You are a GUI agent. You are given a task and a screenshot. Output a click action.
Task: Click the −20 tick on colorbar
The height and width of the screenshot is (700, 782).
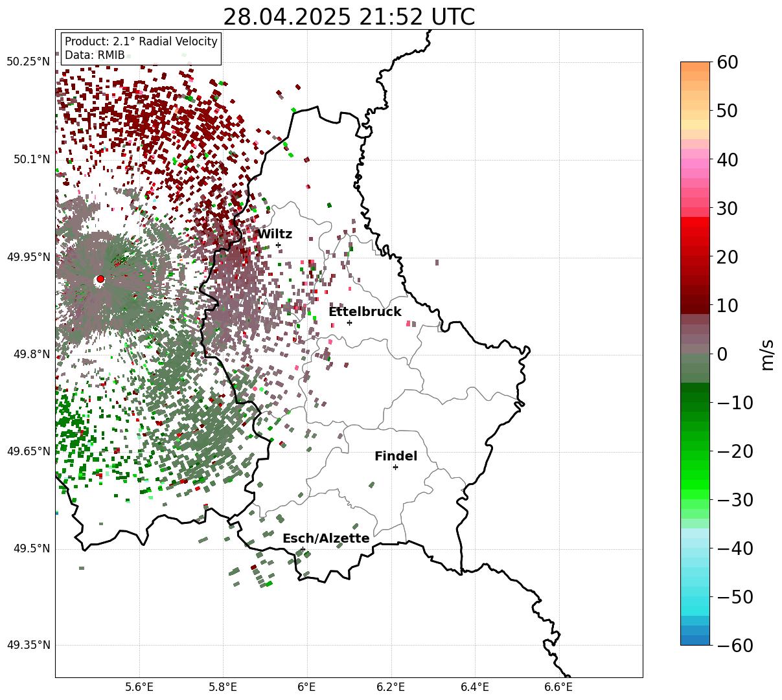pos(735,451)
